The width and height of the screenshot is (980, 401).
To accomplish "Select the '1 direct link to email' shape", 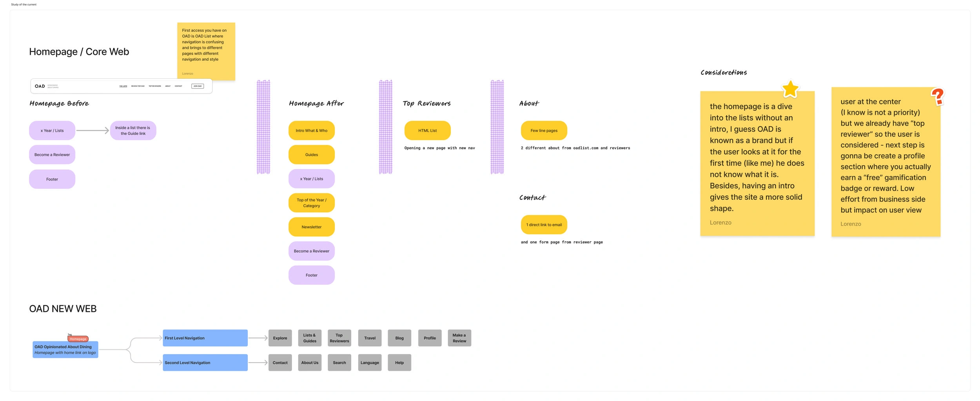I will pos(544,225).
